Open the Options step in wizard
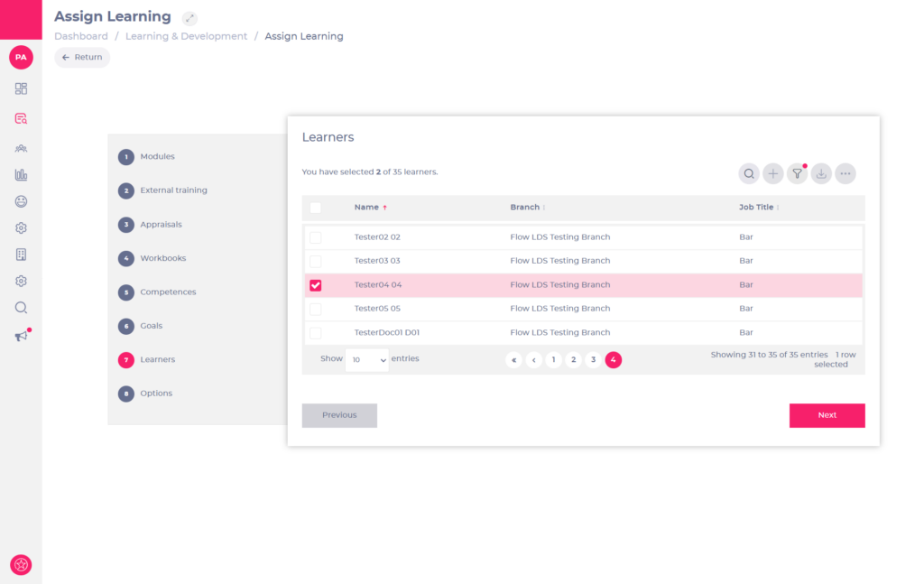This screenshot has width=924, height=584. (155, 394)
